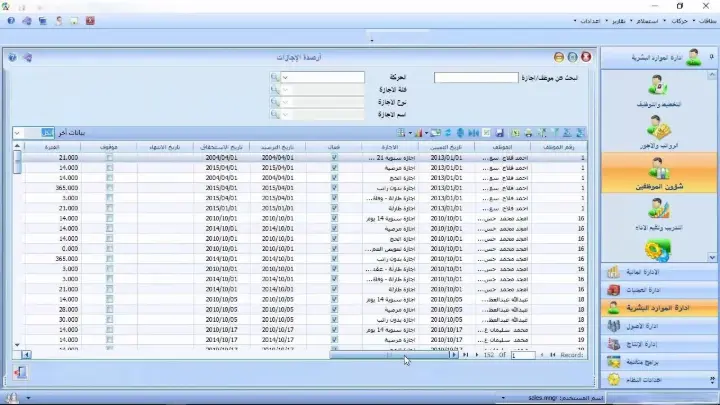Image resolution: width=720 pixels, height=405 pixels.
Task: Toggle فعال checkbox for first اجازة مرضية row
Action: tap(334, 168)
